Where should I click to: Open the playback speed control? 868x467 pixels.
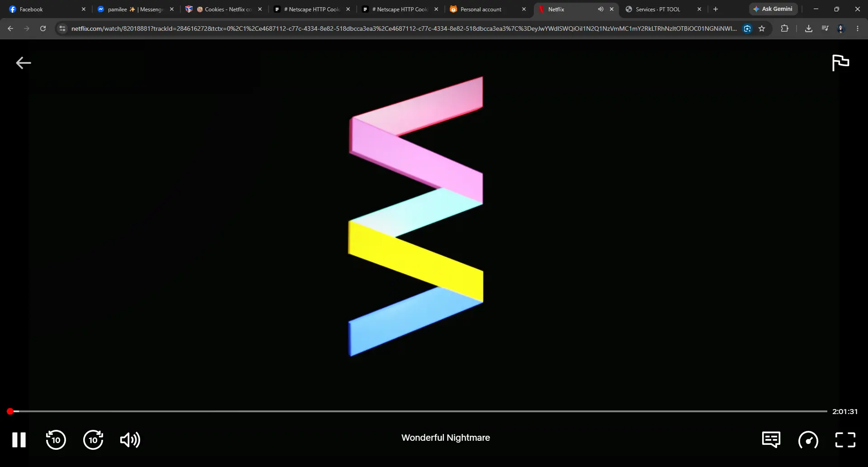tap(808, 440)
